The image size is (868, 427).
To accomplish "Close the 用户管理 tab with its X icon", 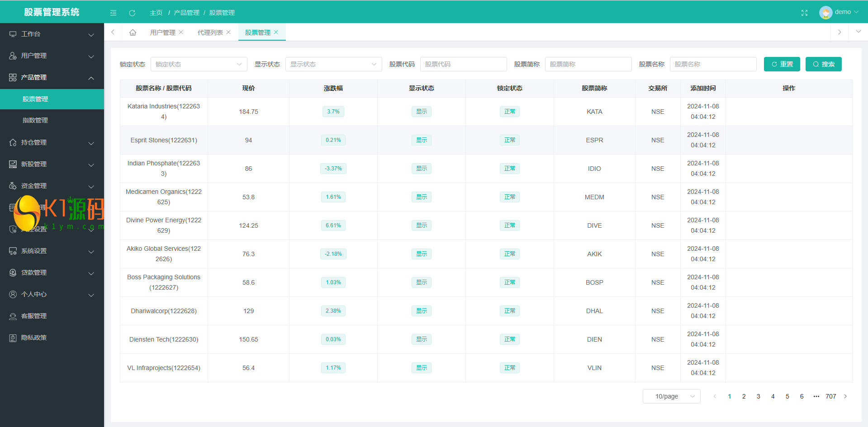I will tap(181, 32).
